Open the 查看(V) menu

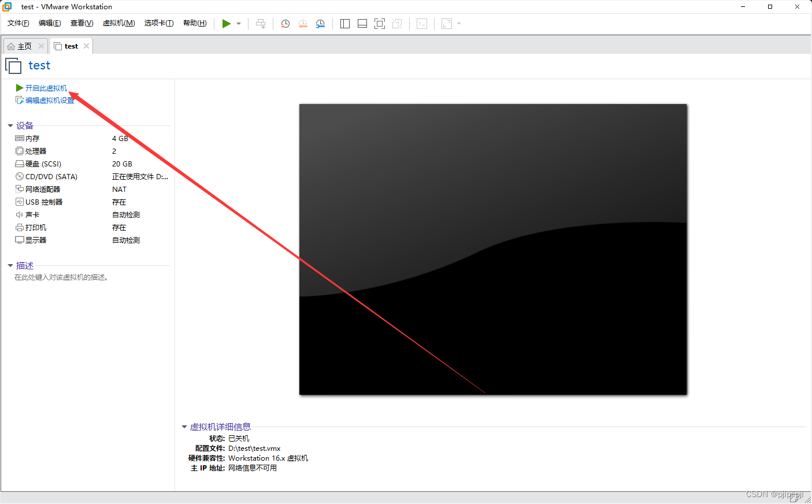(81, 23)
